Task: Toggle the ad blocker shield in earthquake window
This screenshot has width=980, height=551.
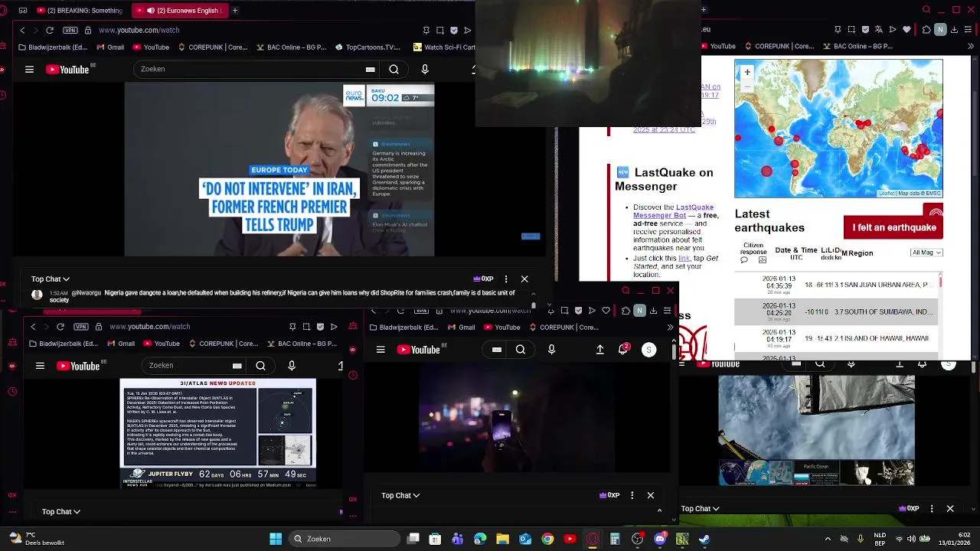Action: (864, 30)
